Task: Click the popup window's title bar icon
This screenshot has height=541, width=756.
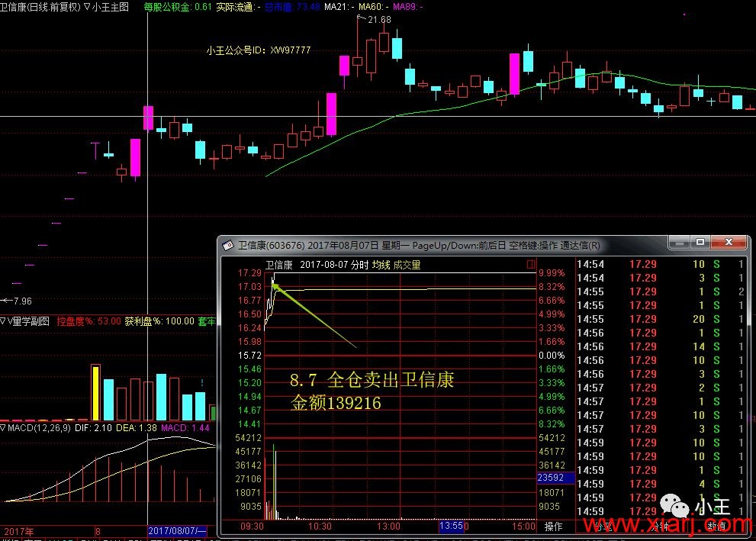Action: pos(227,246)
